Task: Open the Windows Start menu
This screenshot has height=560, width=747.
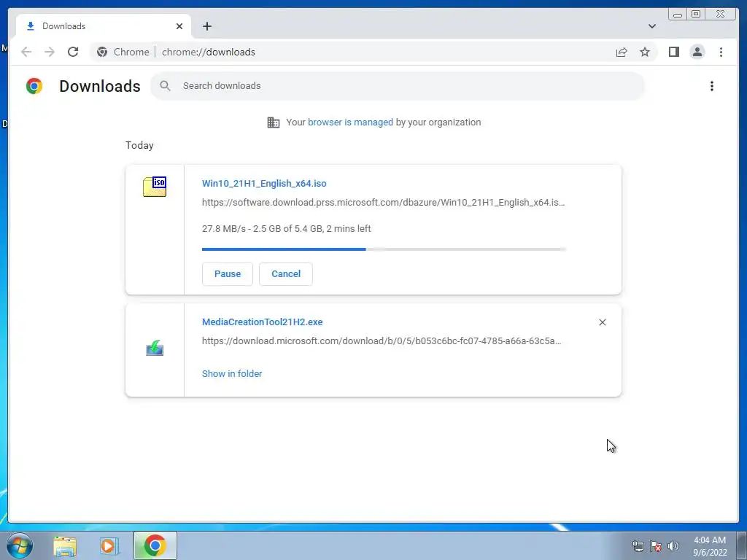Action: tap(19, 545)
